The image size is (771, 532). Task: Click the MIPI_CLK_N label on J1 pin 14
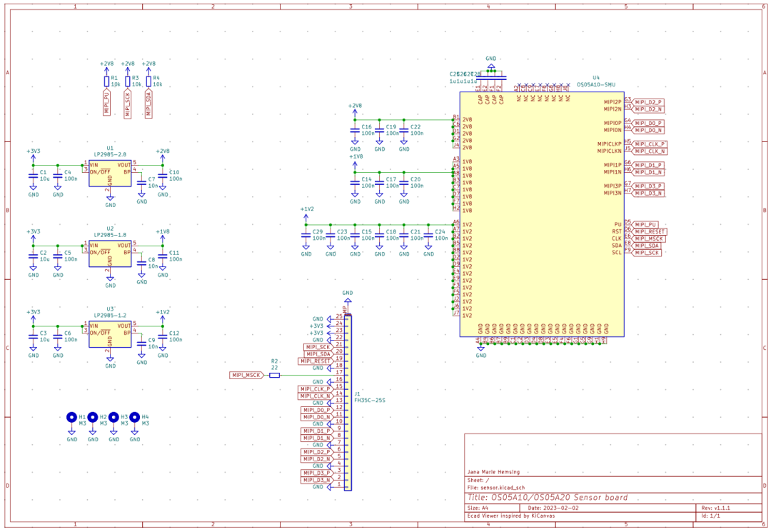(x=316, y=396)
